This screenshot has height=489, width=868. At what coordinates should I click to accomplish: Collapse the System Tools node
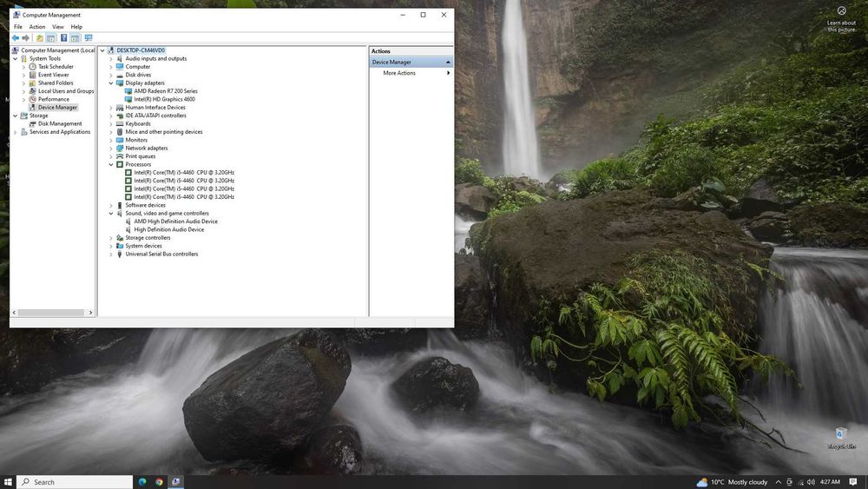point(15,59)
